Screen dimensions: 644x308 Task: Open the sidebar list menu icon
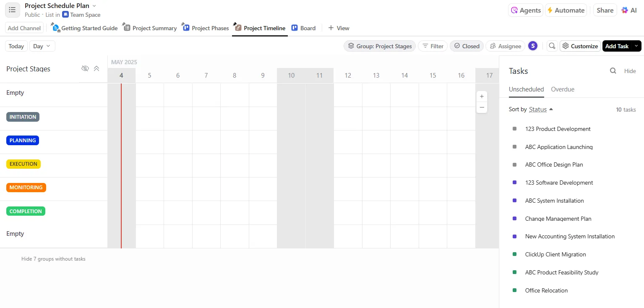point(12,10)
